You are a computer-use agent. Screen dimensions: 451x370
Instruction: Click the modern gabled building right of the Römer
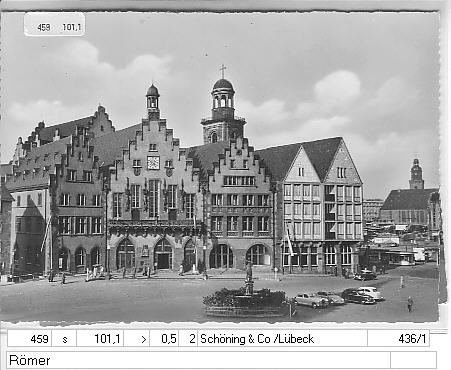point(320,205)
